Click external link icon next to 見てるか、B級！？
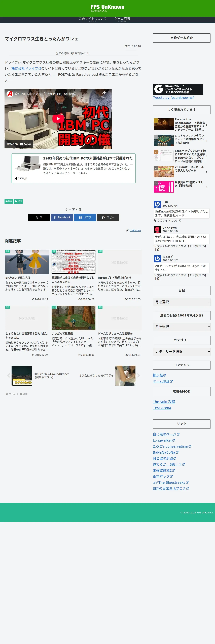The height and width of the screenshot is (644, 215). (184, 465)
